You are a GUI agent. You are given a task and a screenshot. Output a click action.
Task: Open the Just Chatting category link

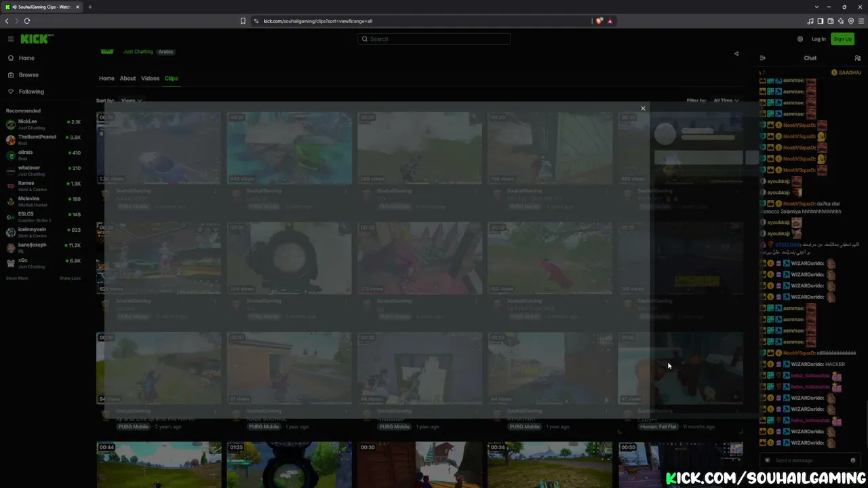(138, 52)
